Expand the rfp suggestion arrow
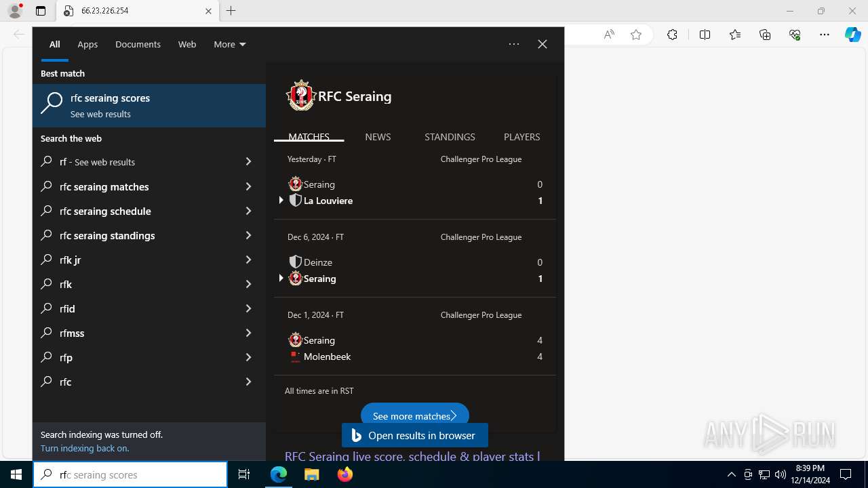The height and width of the screenshot is (488, 868). [248, 357]
